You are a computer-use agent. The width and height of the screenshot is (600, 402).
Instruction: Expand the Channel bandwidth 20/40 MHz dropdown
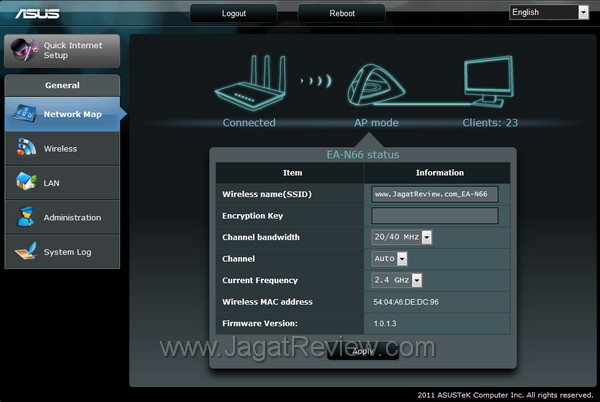(401, 237)
